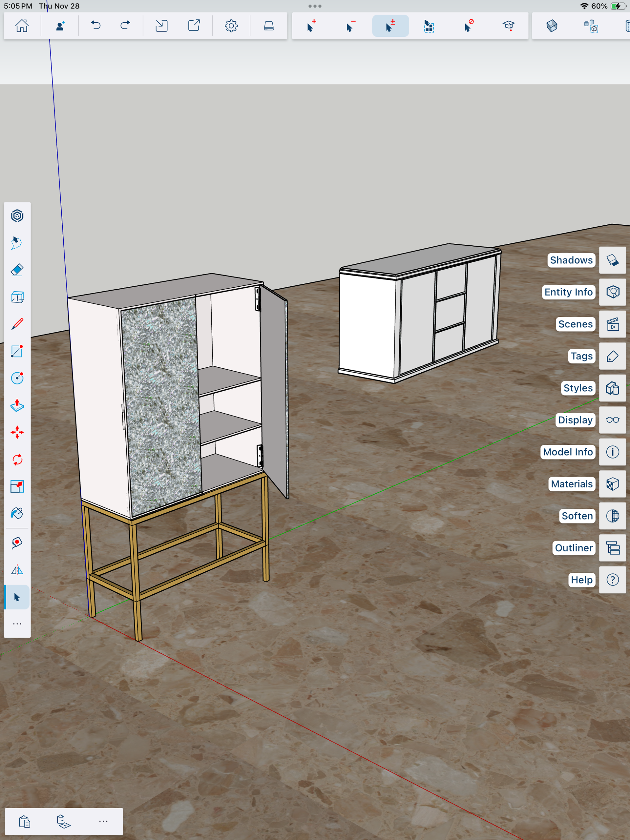630x840 pixels.
Task: Expand bottom clipboard bar more options
Action: [103, 821]
